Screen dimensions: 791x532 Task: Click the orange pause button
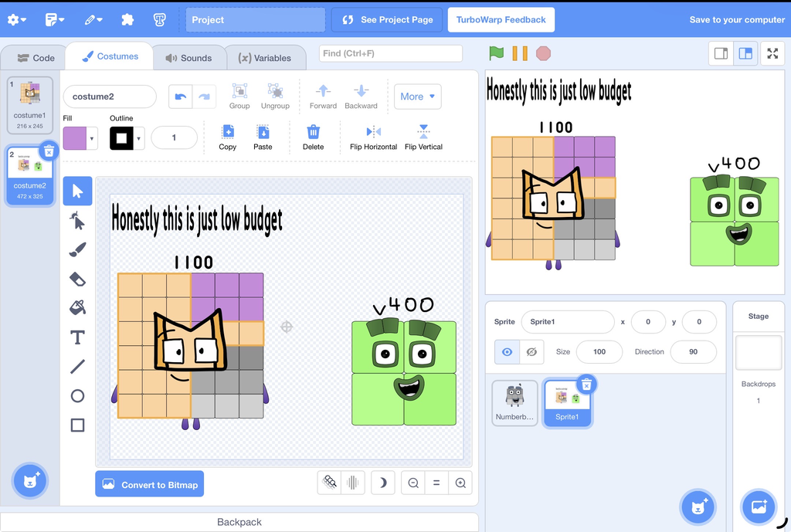click(520, 53)
